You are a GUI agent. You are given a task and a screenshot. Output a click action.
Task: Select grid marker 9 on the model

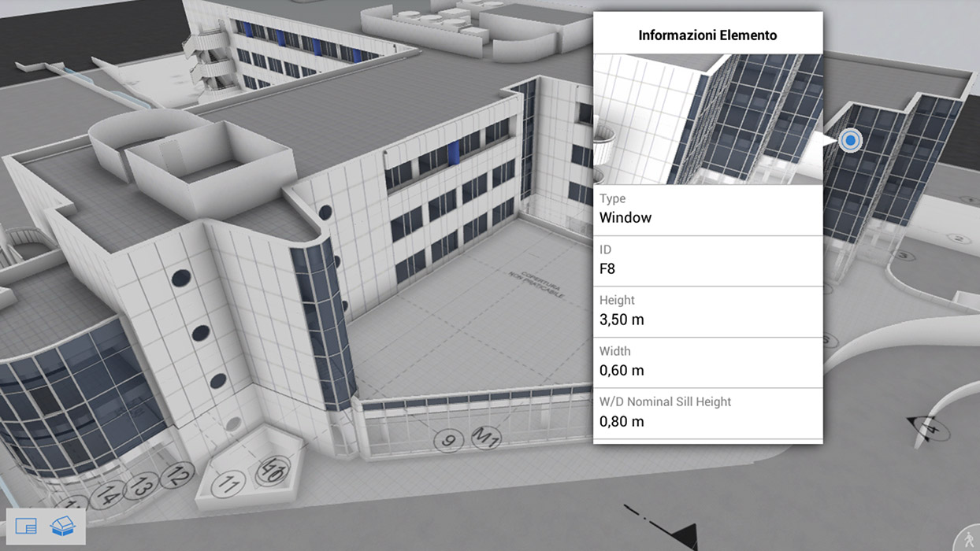point(449,441)
